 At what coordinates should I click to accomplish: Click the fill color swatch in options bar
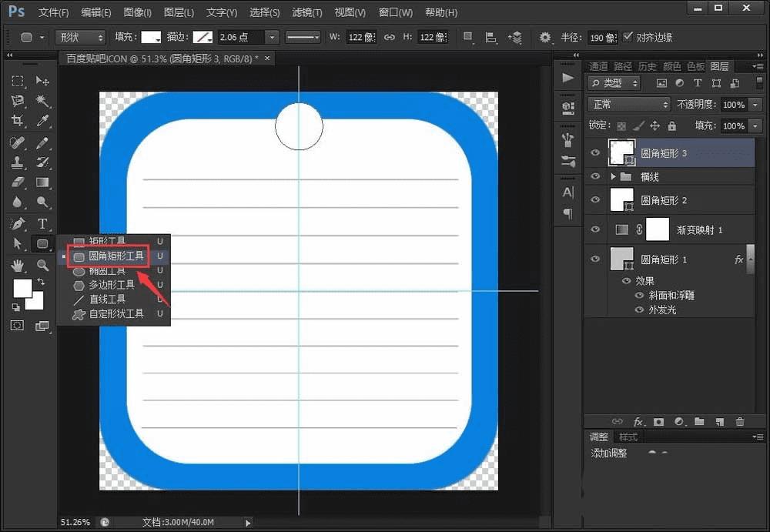[x=151, y=38]
